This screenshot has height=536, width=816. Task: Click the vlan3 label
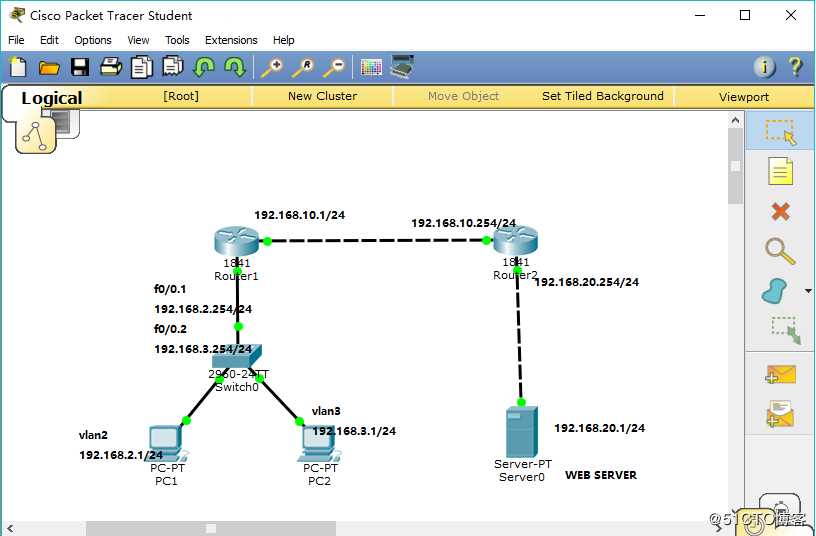tap(326, 411)
